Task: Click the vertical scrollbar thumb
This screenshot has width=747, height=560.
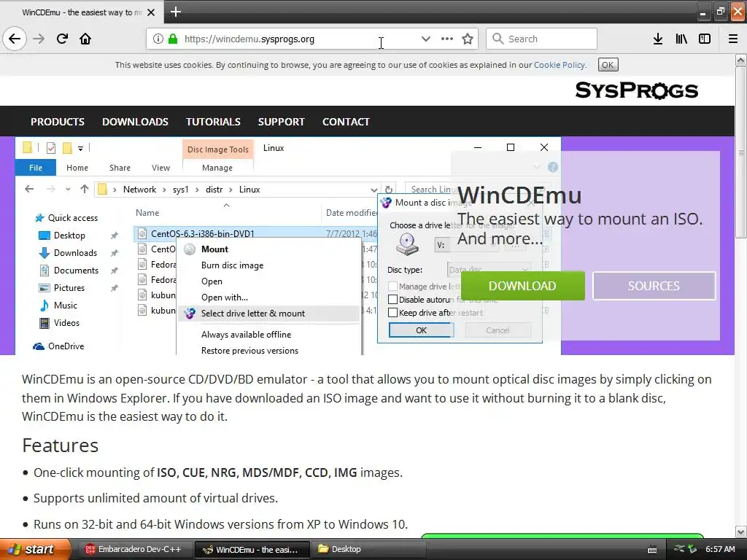Action: tap(741, 152)
